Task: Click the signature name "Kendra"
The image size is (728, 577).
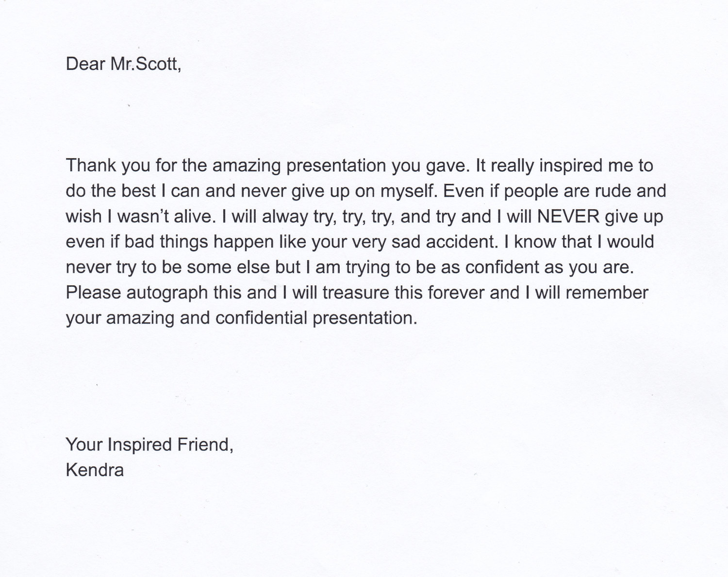Action: click(95, 470)
